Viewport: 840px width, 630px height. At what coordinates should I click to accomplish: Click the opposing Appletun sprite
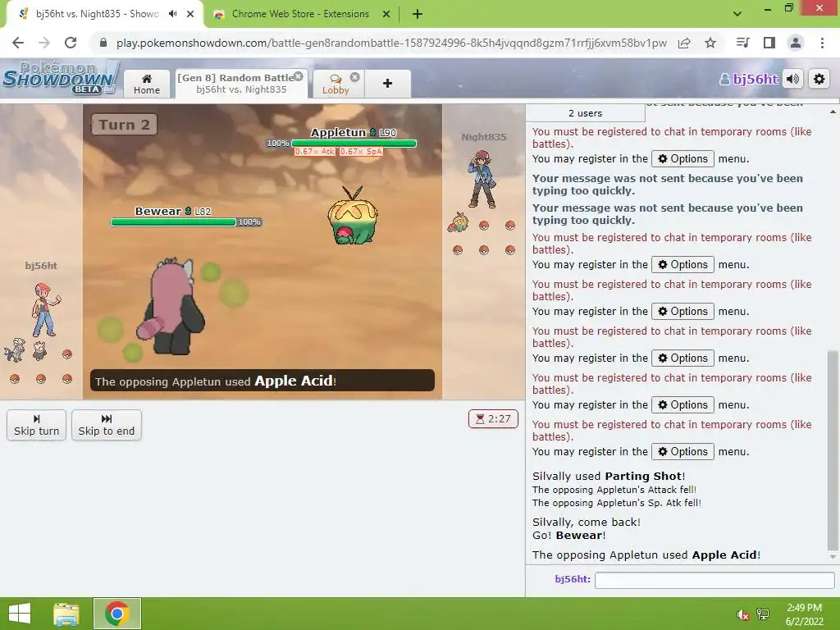(x=352, y=216)
